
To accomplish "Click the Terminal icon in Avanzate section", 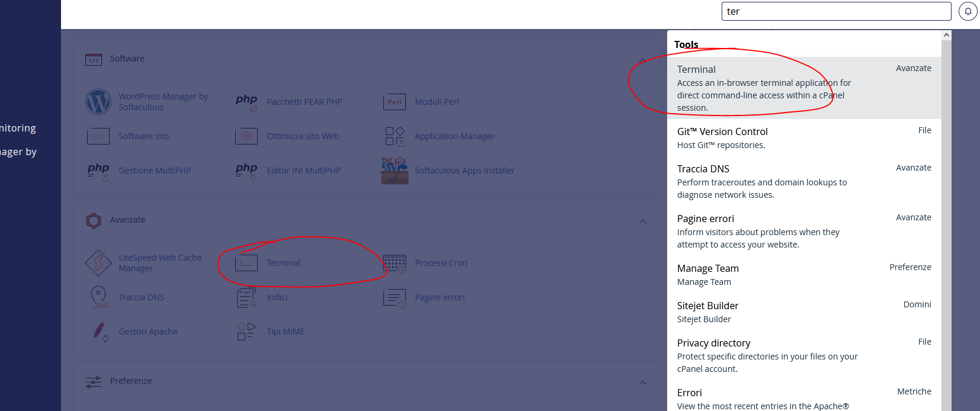I will 246,263.
